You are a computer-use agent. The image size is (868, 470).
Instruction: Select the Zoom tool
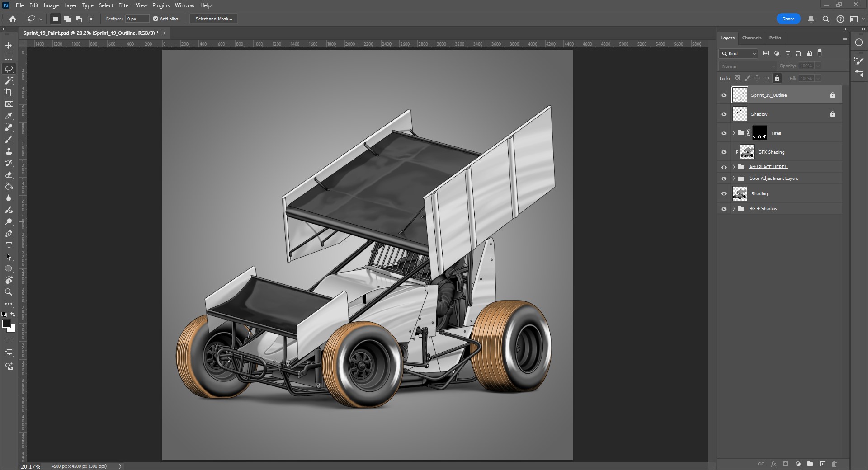tap(9, 292)
